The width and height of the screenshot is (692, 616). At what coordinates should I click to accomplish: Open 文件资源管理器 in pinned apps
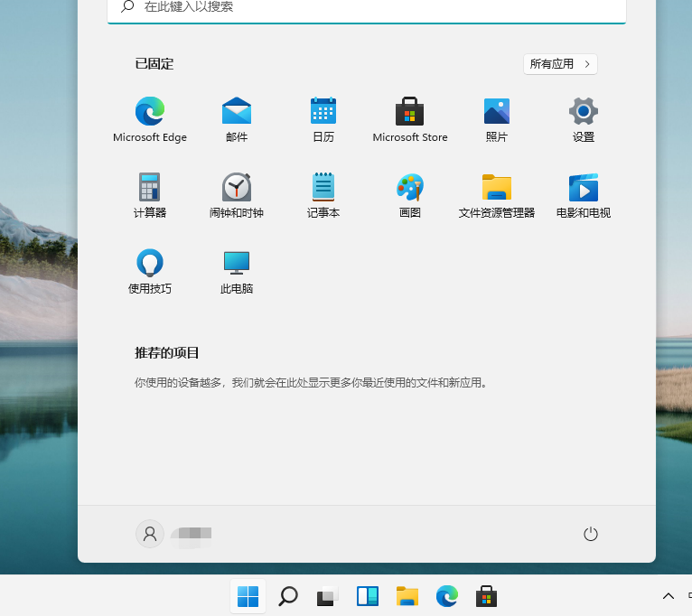point(497,188)
